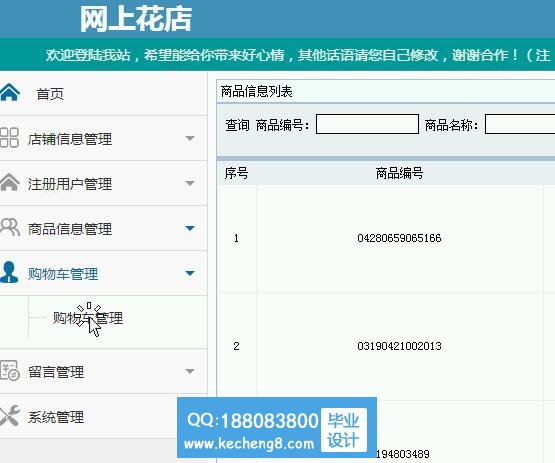The image size is (555, 463).
Task: Focus the 商品编号 search input field
Action: pos(367,124)
